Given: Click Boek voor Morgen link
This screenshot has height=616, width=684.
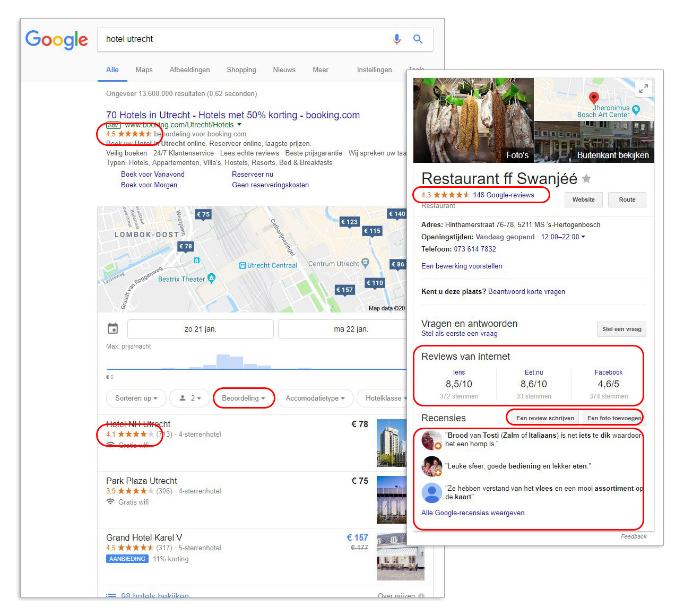Looking at the screenshot, I should [149, 185].
